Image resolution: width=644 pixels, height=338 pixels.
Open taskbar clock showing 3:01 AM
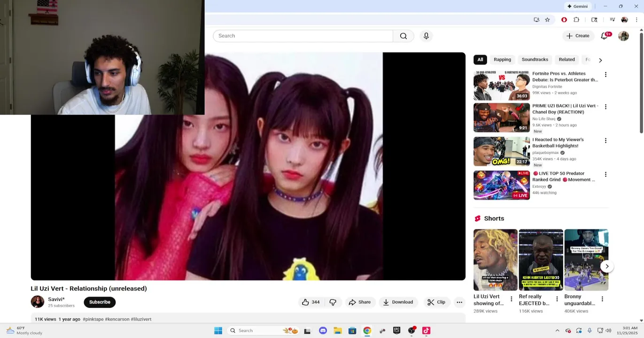click(x=628, y=330)
